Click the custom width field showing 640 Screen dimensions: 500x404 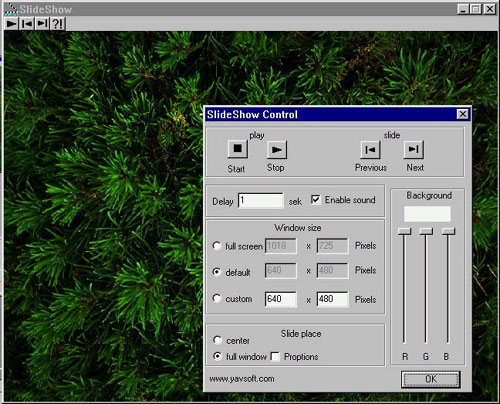(281, 299)
